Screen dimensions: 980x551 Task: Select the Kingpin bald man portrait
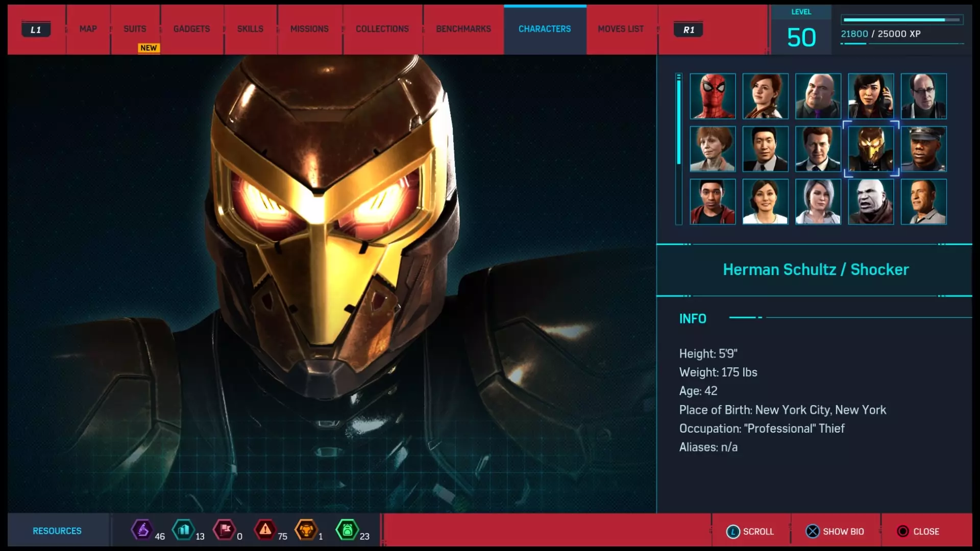[818, 96]
